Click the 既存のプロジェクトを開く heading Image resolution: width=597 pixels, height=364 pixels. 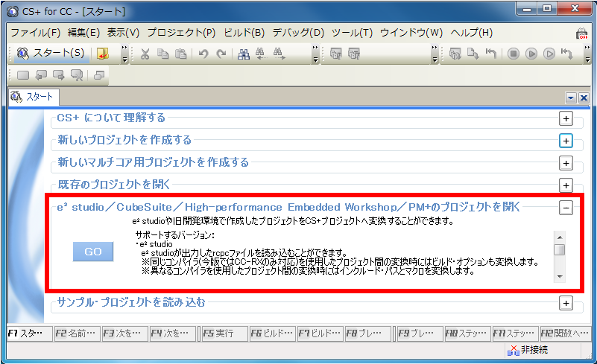tap(114, 185)
